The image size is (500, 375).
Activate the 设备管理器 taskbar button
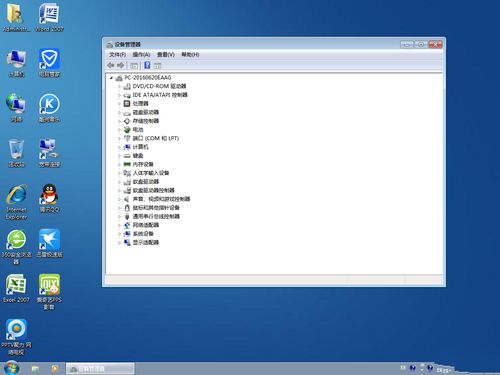pos(100,369)
